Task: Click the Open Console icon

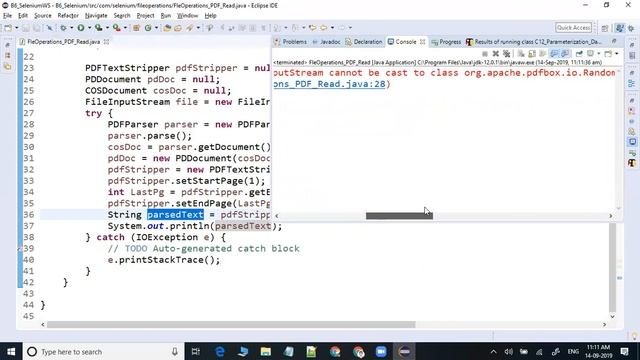Action: tap(608, 53)
